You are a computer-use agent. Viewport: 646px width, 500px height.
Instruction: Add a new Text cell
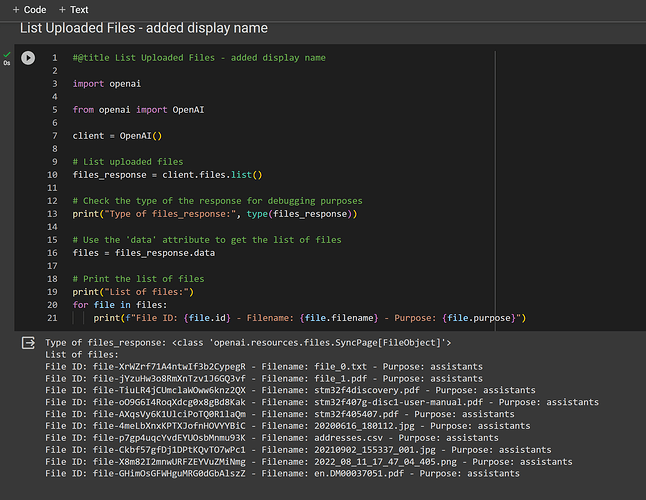(x=73, y=9)
